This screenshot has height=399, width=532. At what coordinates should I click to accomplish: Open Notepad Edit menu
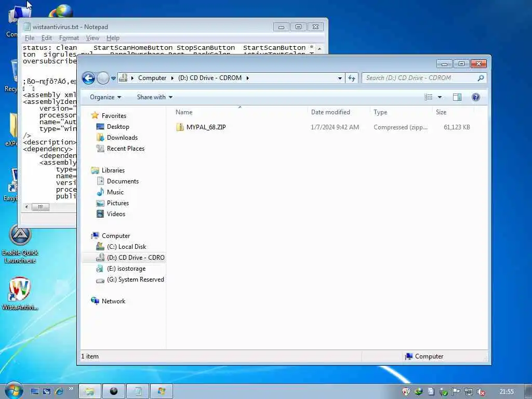pyautogui.click(x=46, y=38)
